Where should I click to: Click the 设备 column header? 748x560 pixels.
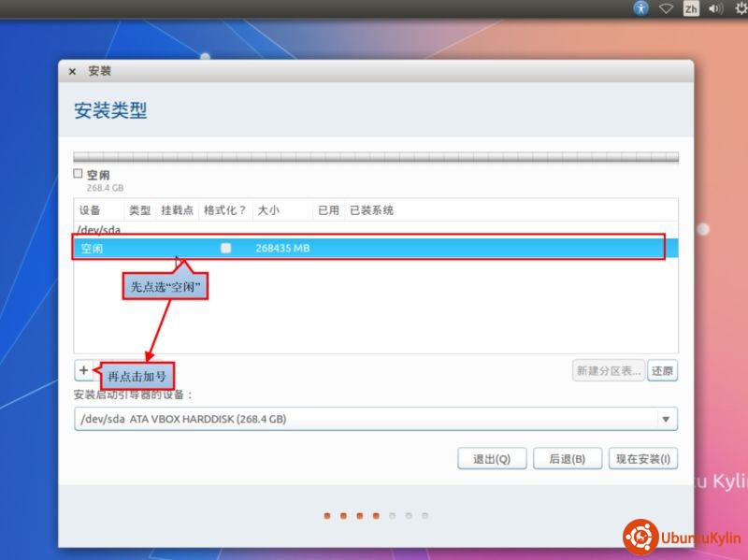coord(90,210)
